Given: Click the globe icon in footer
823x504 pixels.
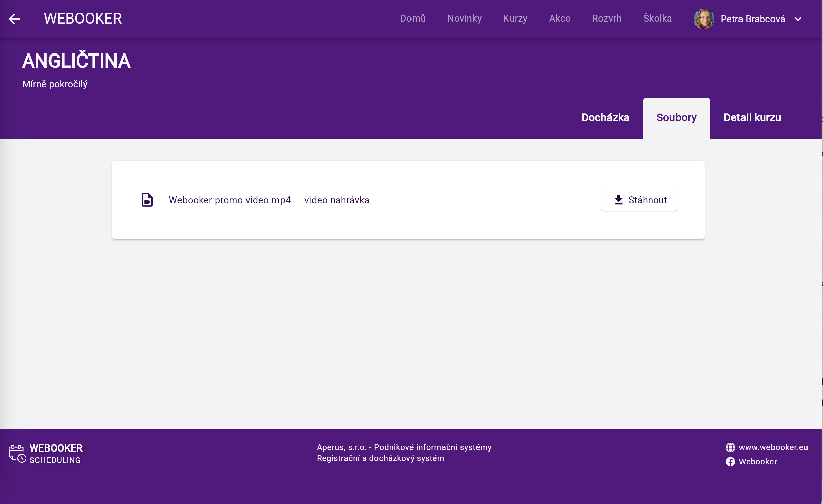Looking at the screenshot, I should tap(730, 447).
